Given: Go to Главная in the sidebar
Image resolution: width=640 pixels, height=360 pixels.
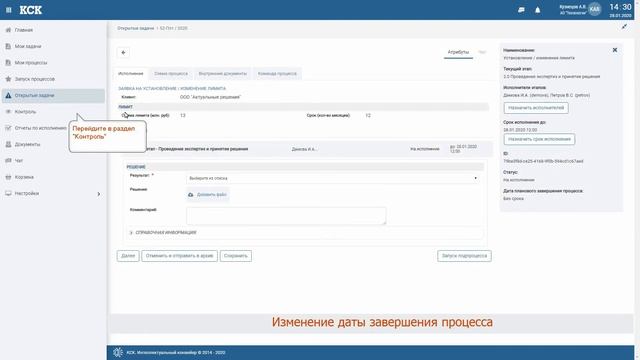Looking at the screenshot, I should coord(24,30).
